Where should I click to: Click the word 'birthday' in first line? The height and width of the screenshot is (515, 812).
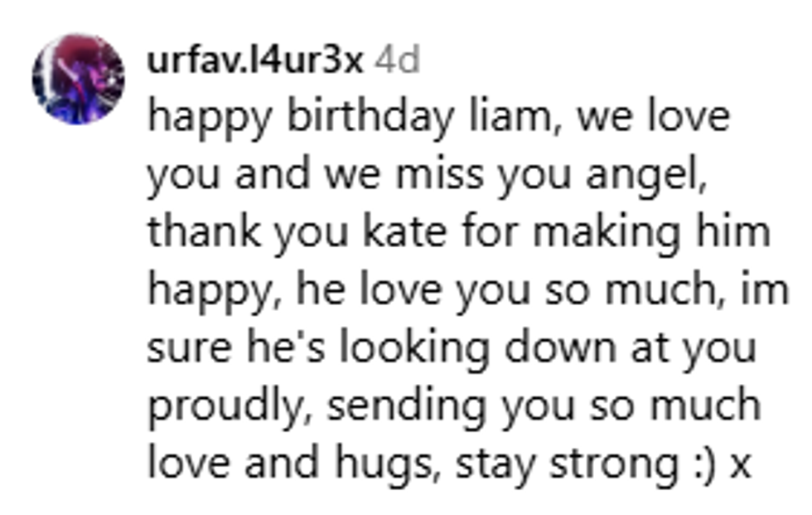(x=370, y=115)
